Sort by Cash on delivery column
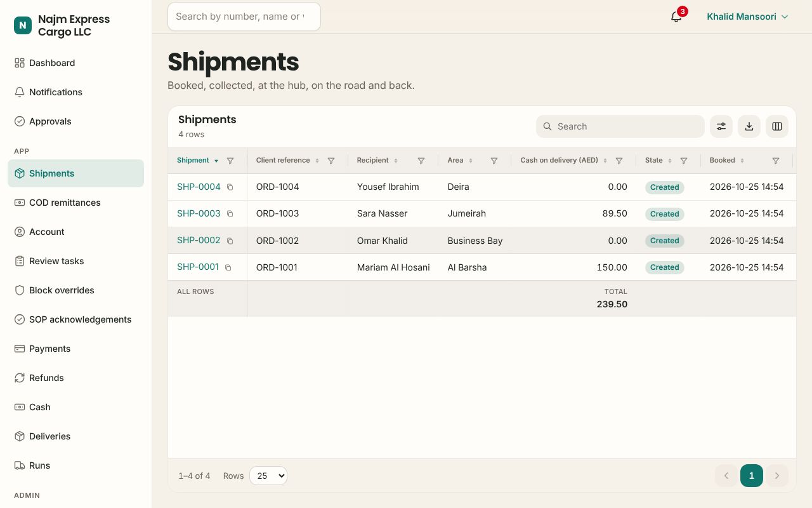The image size is (812, 508). click(x=563, y=161)
